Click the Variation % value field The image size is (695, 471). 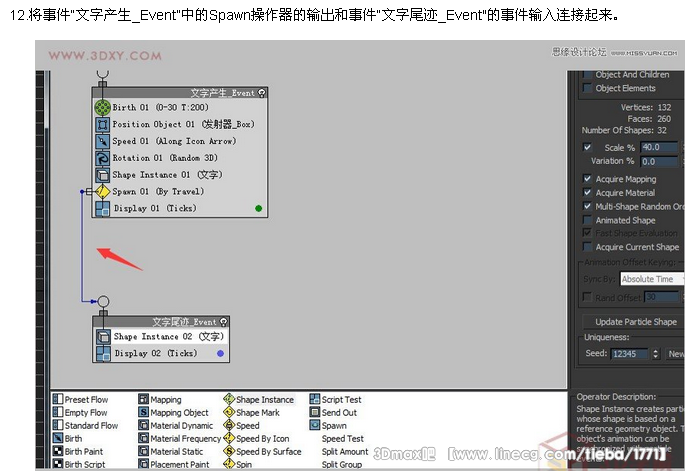pos(659,161)
